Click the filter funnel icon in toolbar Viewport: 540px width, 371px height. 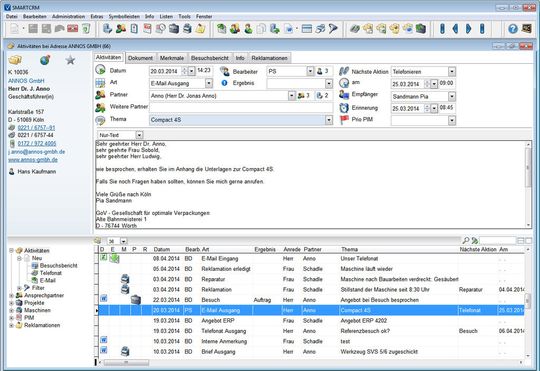[333, 29]
